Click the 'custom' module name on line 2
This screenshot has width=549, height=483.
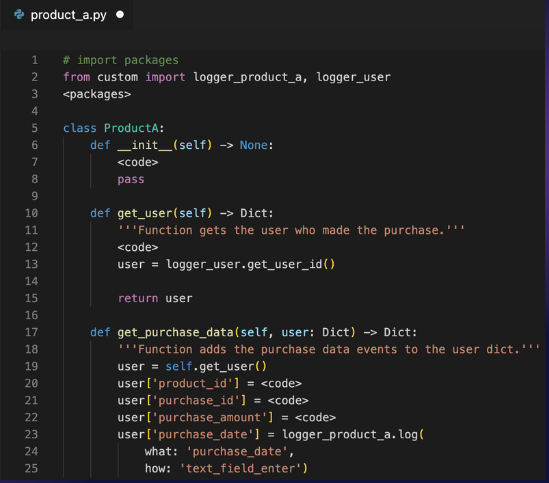point(118,77)
